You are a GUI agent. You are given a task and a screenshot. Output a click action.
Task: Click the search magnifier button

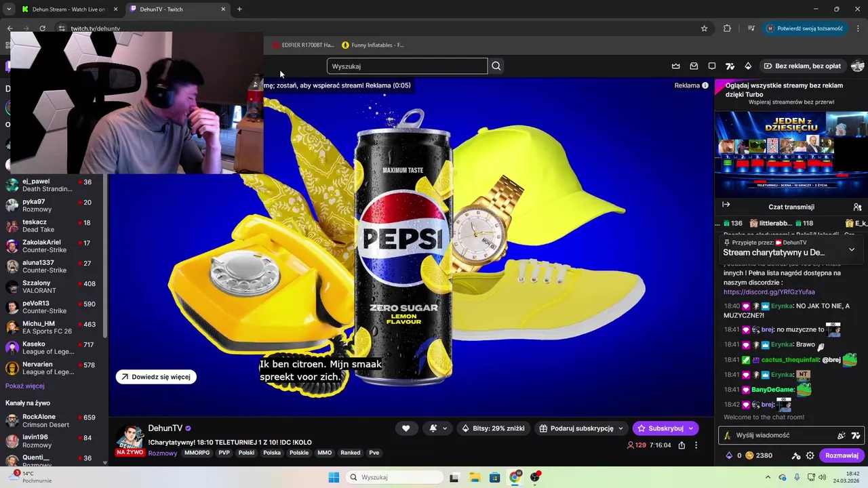click(496, 66)
